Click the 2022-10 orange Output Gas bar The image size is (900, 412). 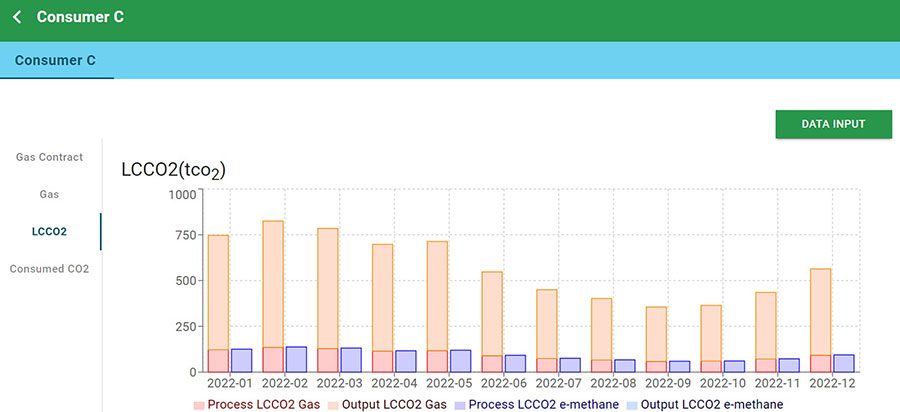pyautogui.click(x=711, y=333)
